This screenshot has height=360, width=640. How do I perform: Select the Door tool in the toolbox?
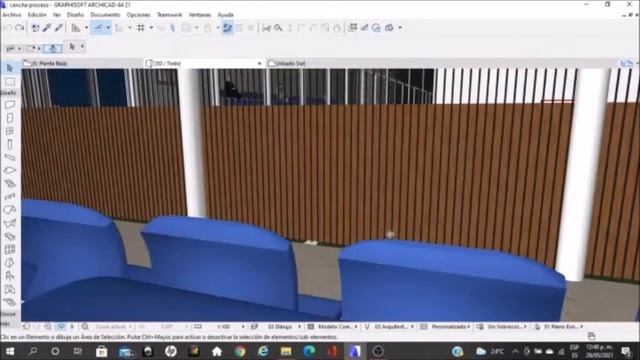point(10,118)
